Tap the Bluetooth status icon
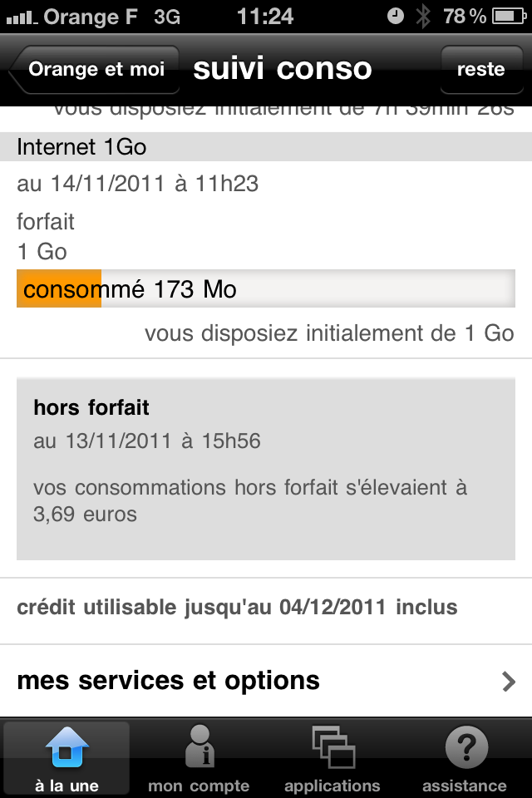Viewport: 532px width, 798px height. pyautogui.click(x=423, y=16)
